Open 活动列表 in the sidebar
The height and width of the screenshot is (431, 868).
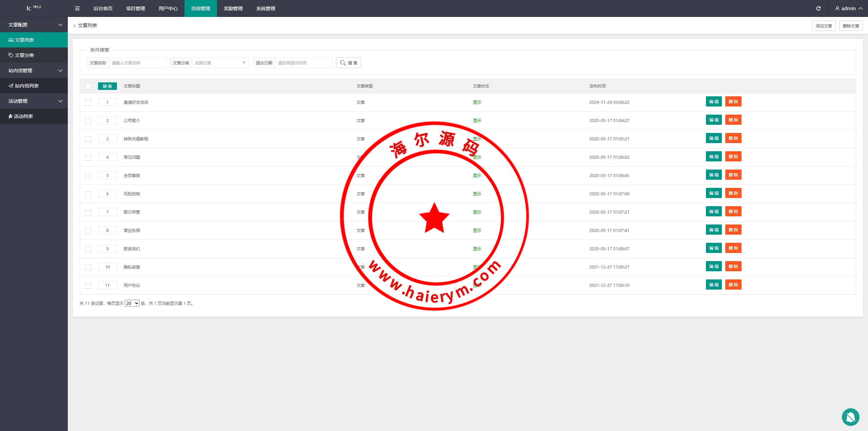pyautogui.click(x=23, y=116)
